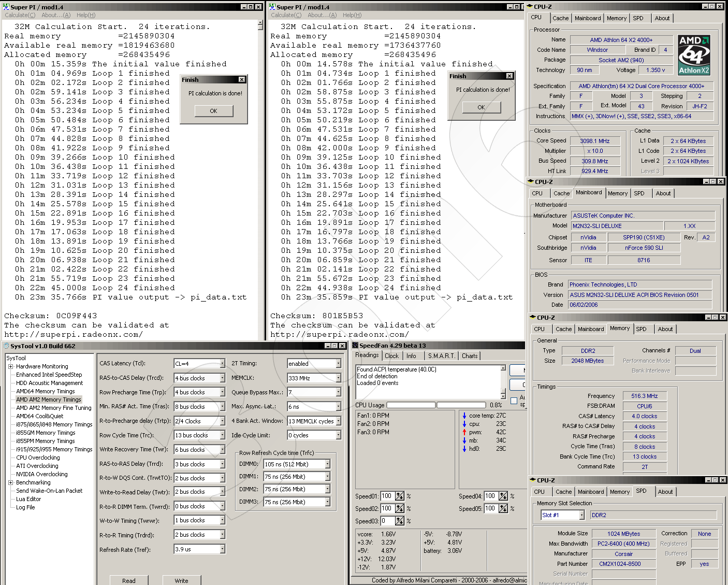Viewport: 728px width, 585px height.
Task: Open the Mainboard tab in the Memory Slot Selection CPU-Z window
Action: (591, 492)
